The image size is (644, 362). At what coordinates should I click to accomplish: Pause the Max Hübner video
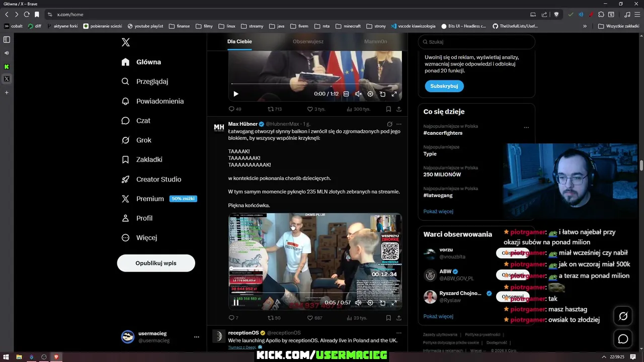tap(235, 303)
